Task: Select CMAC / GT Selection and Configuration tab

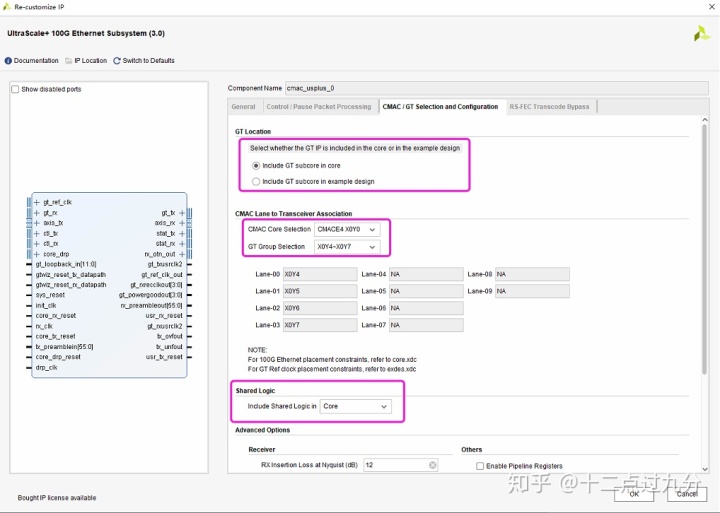Action: pyautogui.click(x=440, y=107)
